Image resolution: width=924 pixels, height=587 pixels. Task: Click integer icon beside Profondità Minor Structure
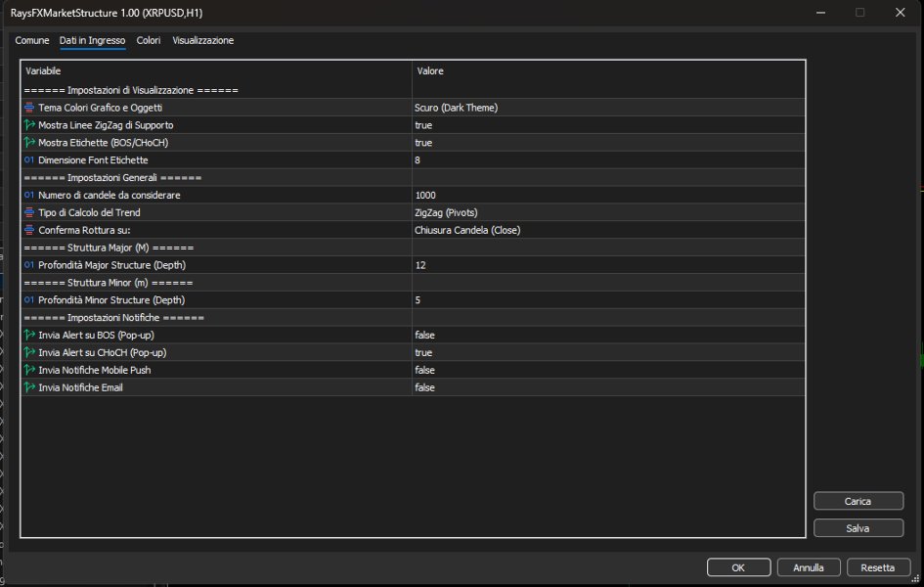(29, 300)
